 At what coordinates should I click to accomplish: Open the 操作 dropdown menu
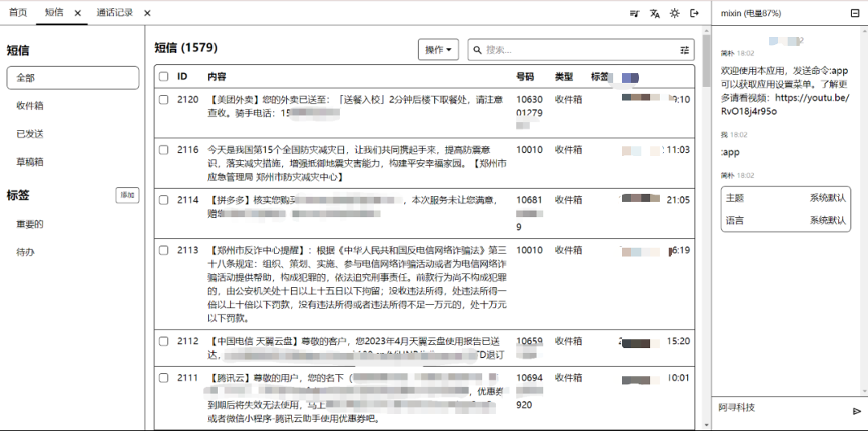(x=439, y=50)
